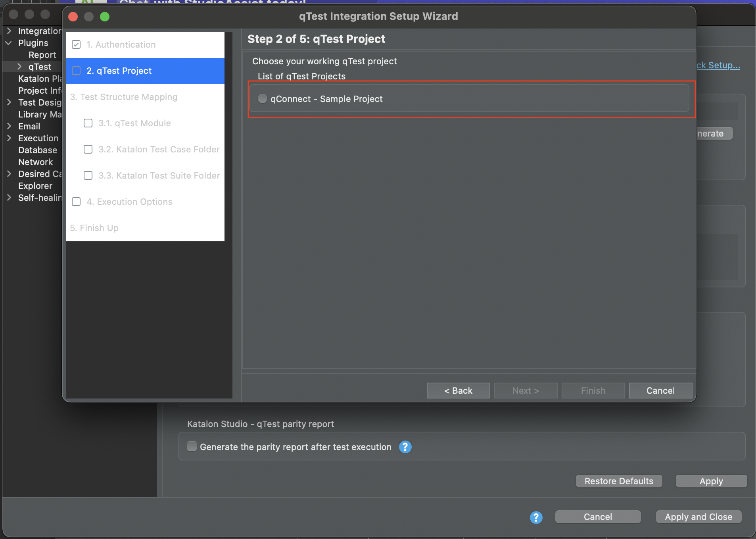Viewport: 756px width, 539px height.
Task: Open the Network settings page
Action: click(36, 162)
